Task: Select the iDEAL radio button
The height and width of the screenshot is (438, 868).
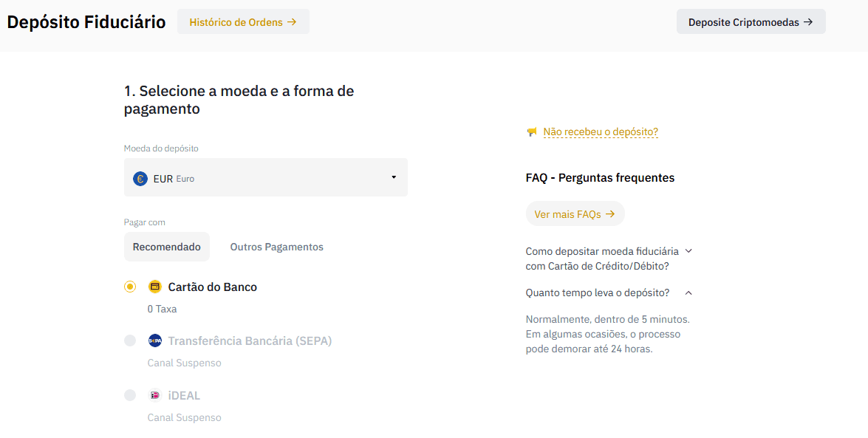Action: click(130, 395)
